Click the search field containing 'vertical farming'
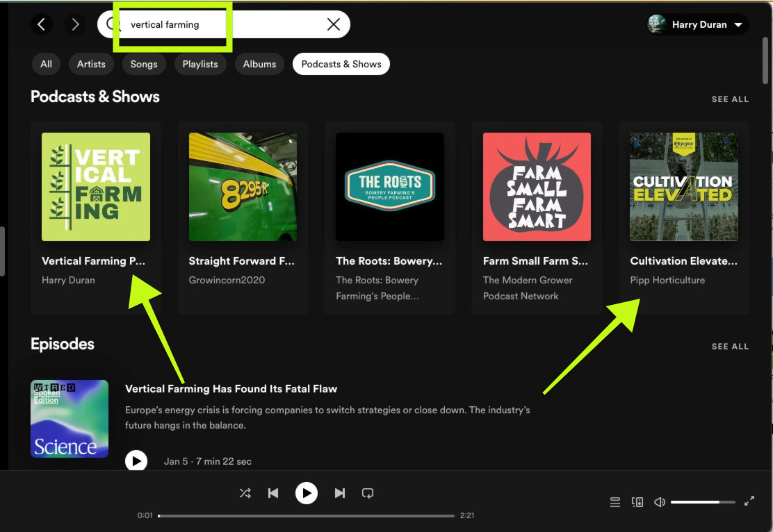 coord(224,24)
